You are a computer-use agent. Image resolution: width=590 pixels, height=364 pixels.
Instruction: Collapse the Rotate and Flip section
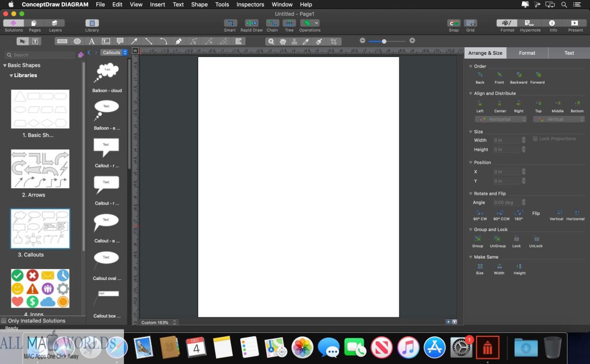click(x=470, y=194)
